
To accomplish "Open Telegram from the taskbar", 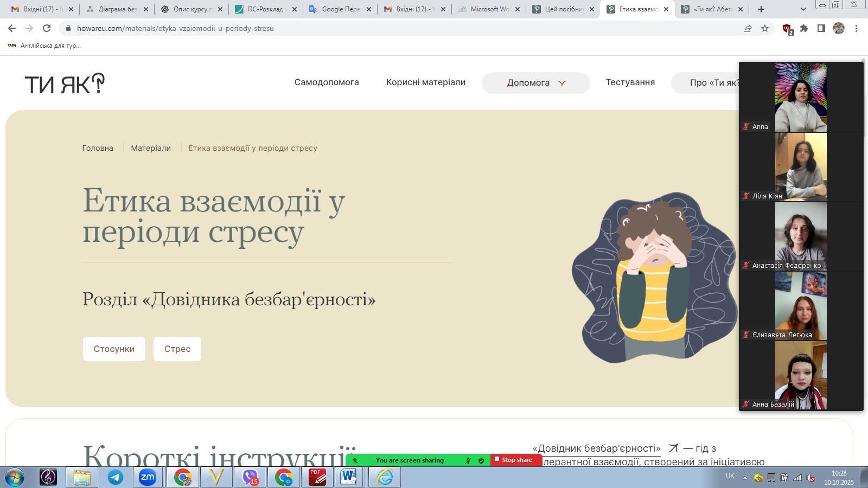I will click(115, 477).
